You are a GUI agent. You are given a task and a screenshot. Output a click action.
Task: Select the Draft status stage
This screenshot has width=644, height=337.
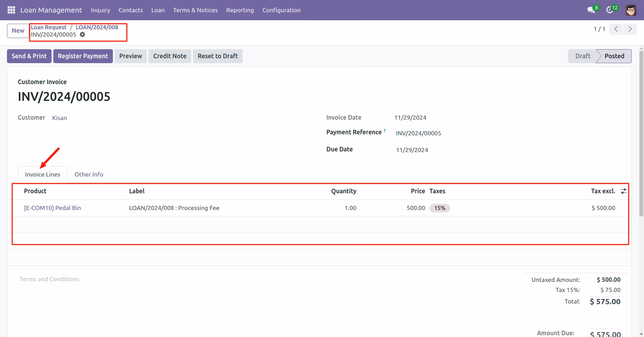[x=583, y=56]
